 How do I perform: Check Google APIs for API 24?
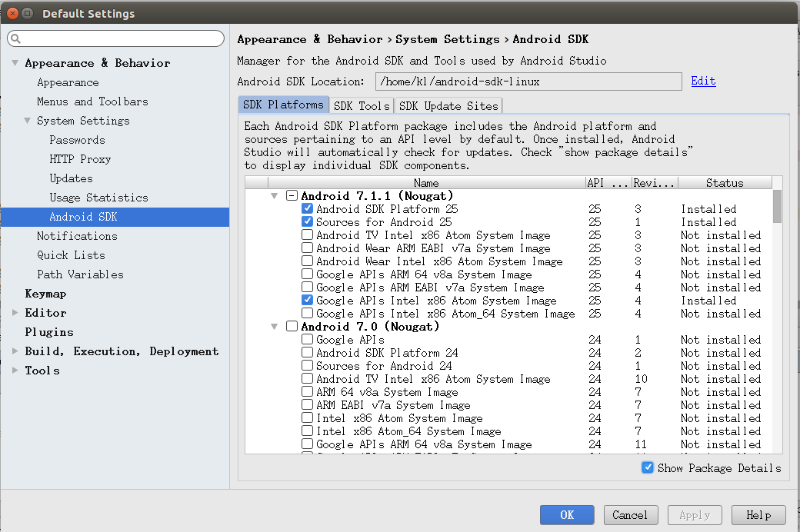click(x=307, y=339)
